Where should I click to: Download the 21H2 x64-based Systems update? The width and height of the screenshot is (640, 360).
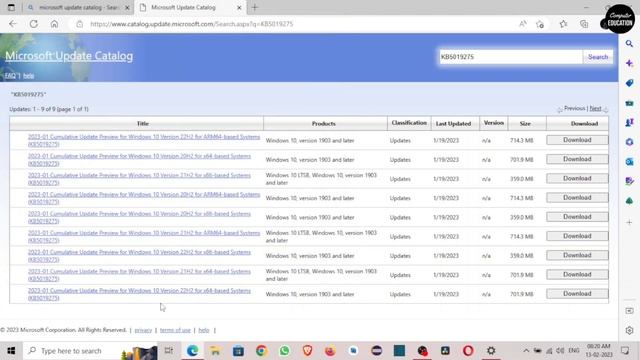(577, 274)
